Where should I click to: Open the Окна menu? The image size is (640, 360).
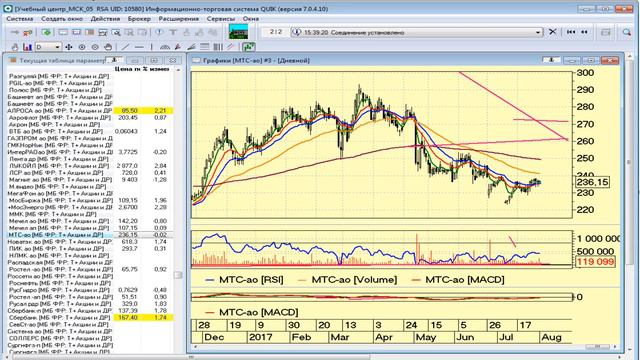tap(251, 19)
